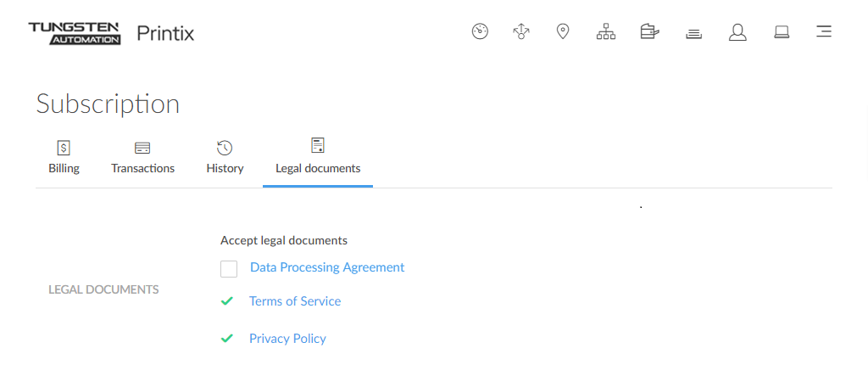Open the Printers icon in header

pos(649,32)
